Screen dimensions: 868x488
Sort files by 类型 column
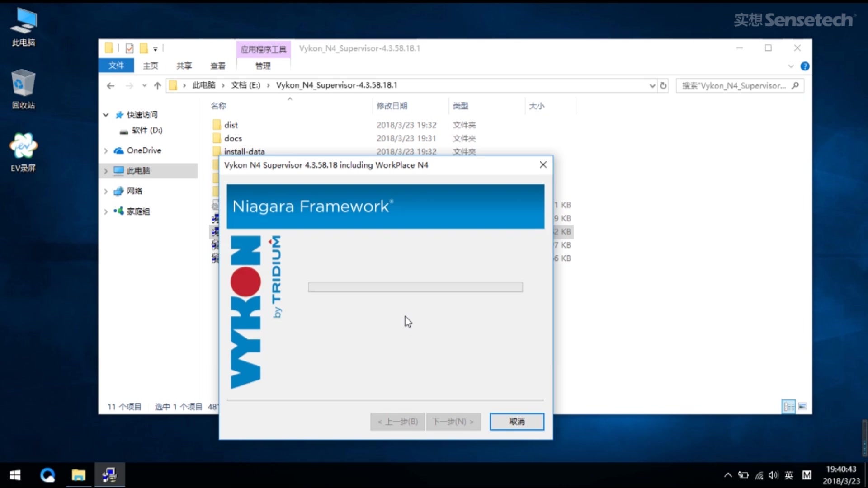coord(461,106)
